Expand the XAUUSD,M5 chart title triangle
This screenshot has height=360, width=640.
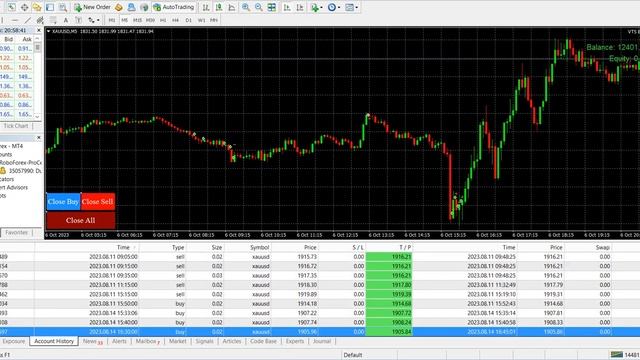pyautogui.click(x=48, y=31)
